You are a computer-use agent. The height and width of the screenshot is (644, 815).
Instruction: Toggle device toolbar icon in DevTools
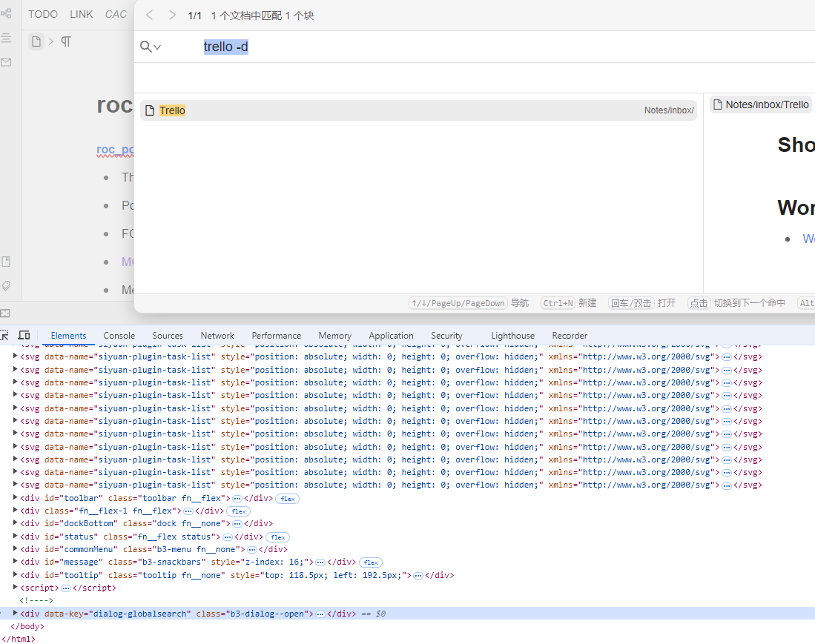[24, 336]
